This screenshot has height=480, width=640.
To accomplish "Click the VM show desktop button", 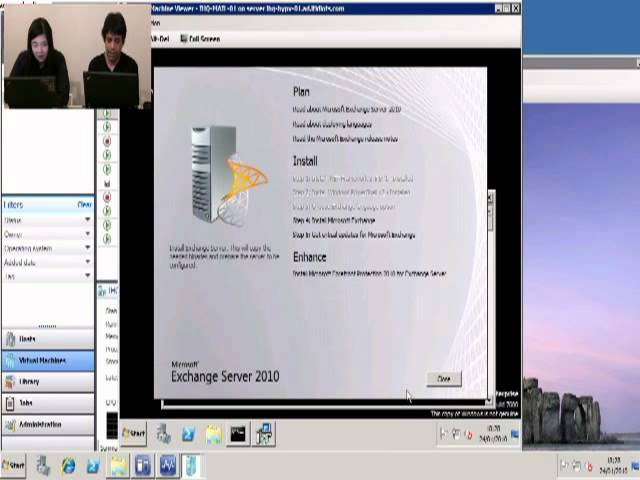I will tap(515, 433).
